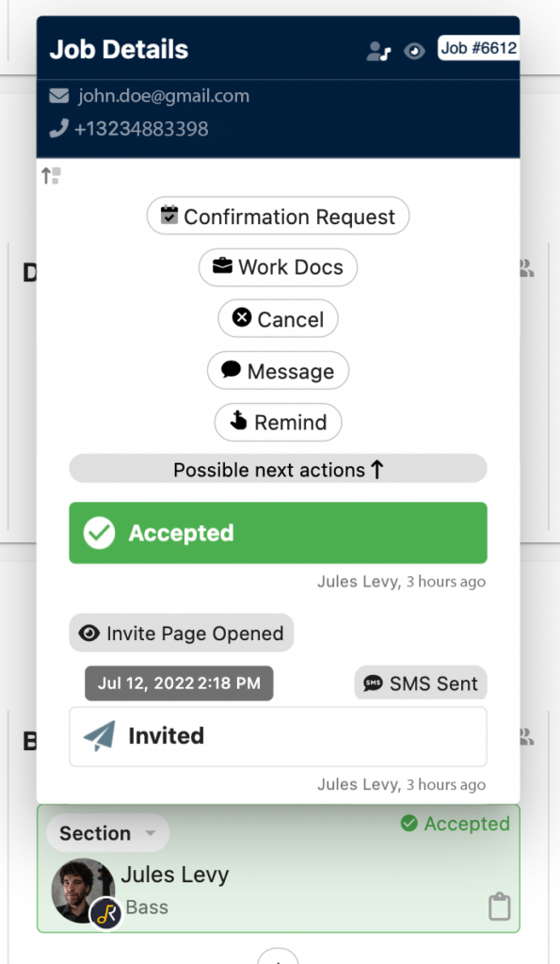Click the Invite Page Opened chip
Screen dimensions: 560x964
(182, 634)
